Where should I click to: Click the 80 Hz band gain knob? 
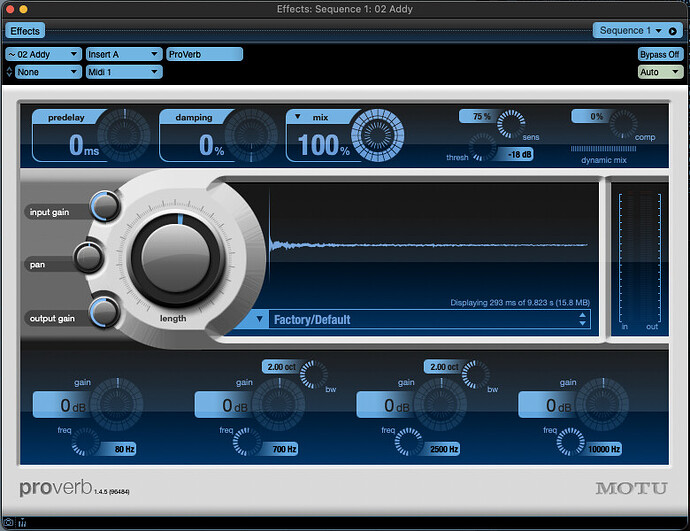[117, 404]
